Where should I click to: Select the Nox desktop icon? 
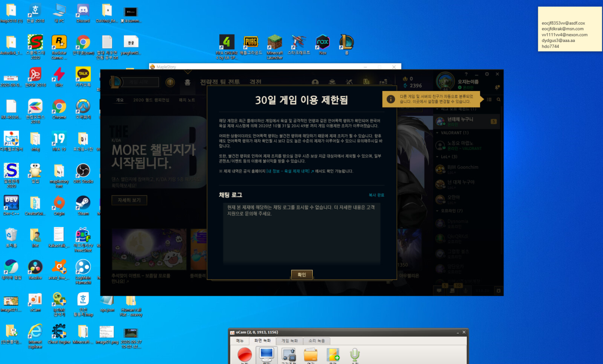click(x=323, y=45)
